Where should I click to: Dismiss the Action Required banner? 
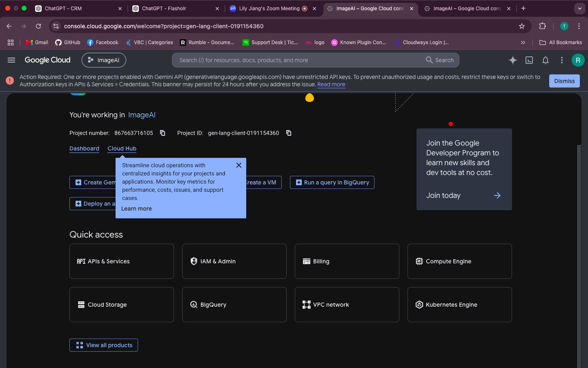tap(564, 81)
